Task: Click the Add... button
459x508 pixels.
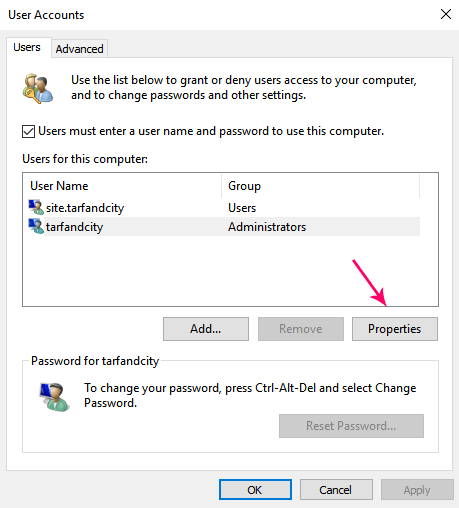Action: coord(206,329)
